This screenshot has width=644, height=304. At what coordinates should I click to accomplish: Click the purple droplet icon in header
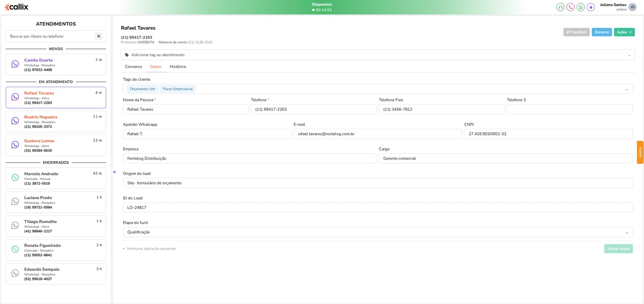coord(590,7)
